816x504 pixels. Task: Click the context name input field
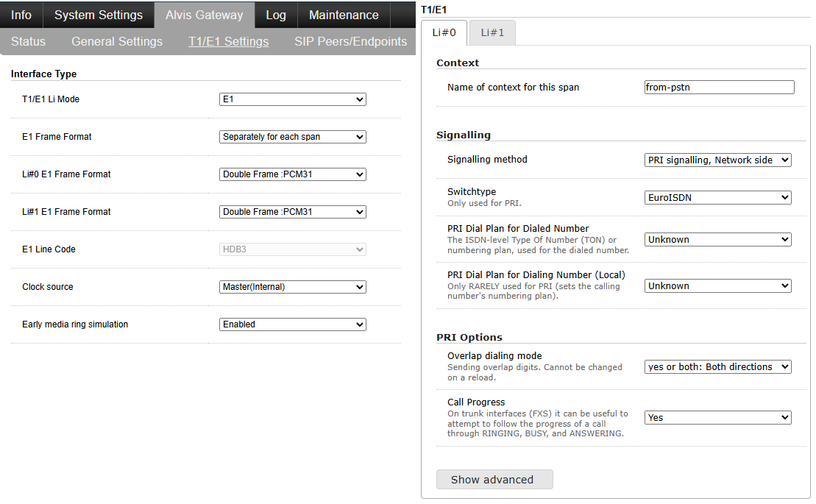tap(719, 88)
